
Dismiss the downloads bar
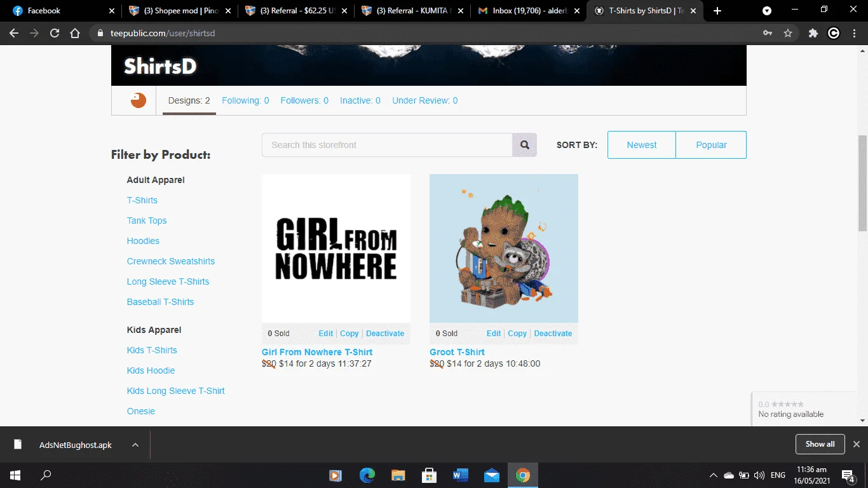pyautogui.click(x=857, y=444)
